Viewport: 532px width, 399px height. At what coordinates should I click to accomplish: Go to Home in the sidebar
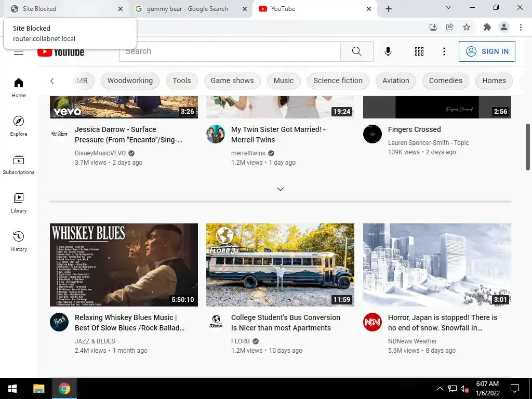pos(19,88)
